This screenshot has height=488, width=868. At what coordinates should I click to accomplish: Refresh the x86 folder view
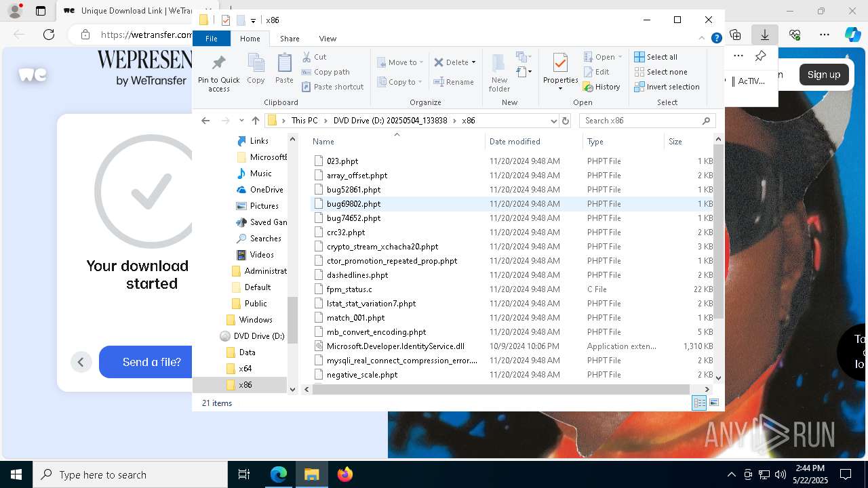click(566, 121)
